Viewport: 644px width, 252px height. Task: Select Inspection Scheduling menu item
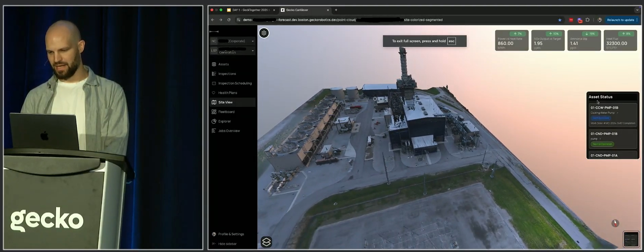[x=235, y=83]
